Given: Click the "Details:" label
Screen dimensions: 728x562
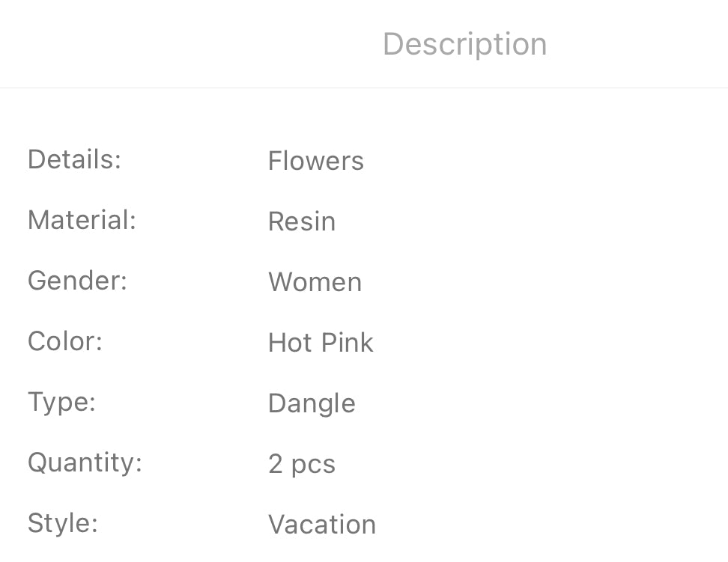Looking at the screenshot, I should [74, 159].
